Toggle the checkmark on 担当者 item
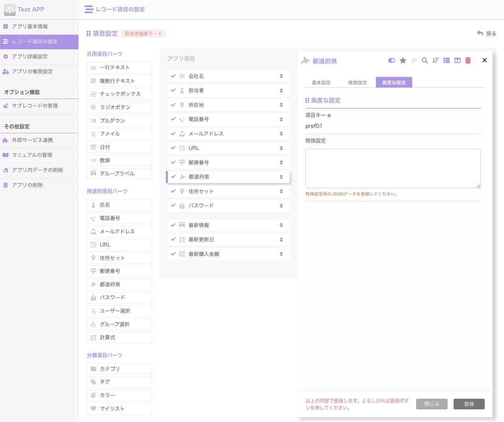This screenshot has width=504, height=422. coord(173,90)
